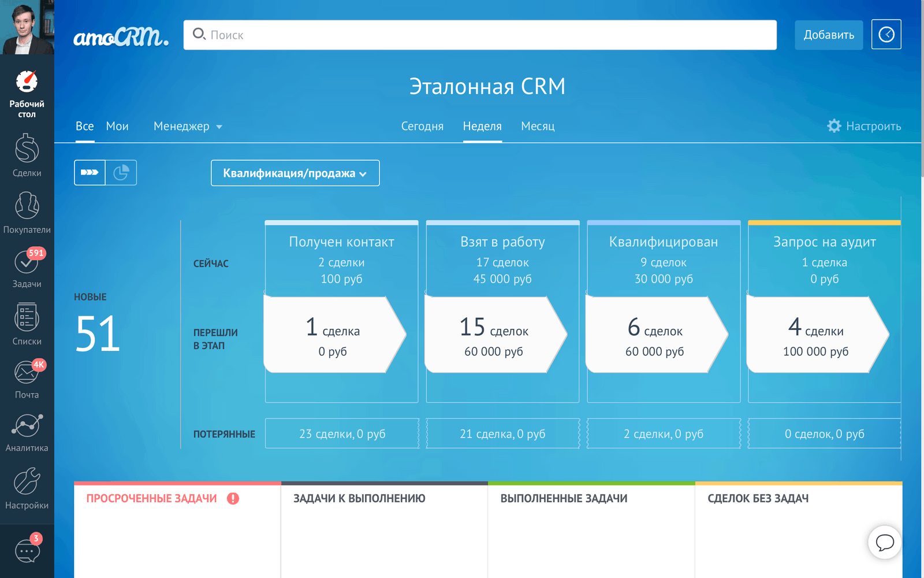Click the Добавить button

tap(829, 35)
